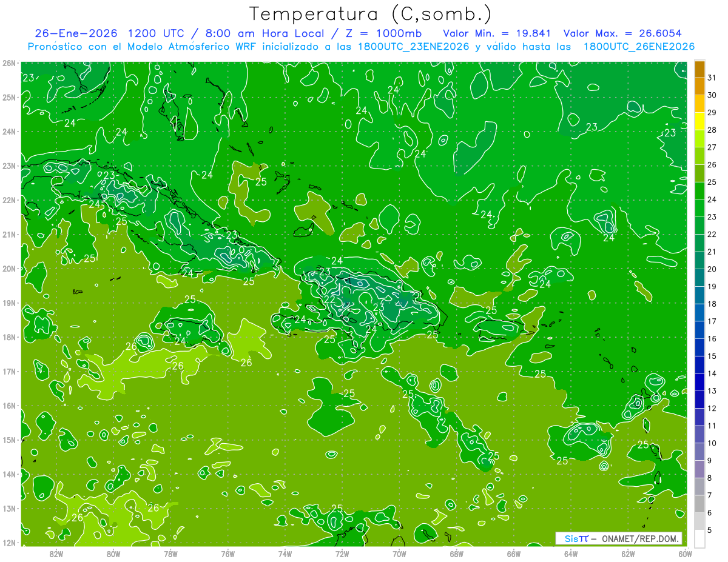Click the color scale label 28

(x=712, y=130)
